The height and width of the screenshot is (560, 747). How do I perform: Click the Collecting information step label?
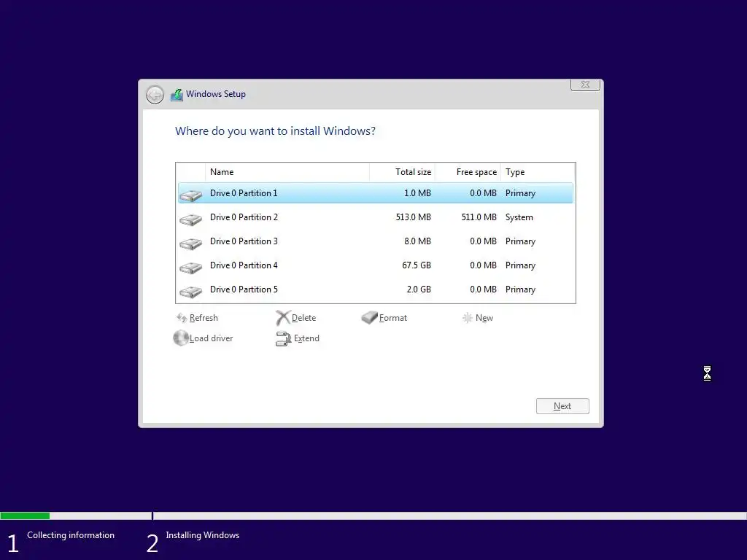pos(71,535)
